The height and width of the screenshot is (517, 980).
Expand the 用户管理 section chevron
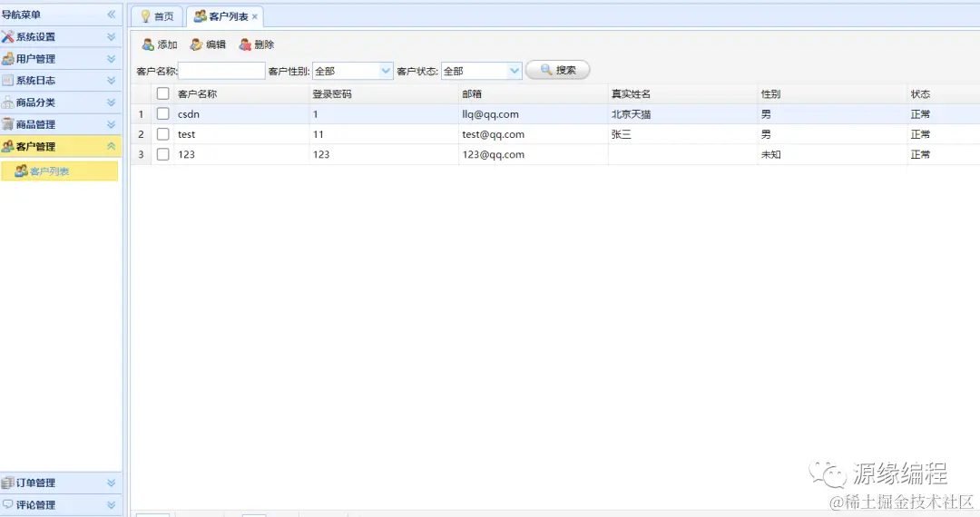tap(112, 59)
